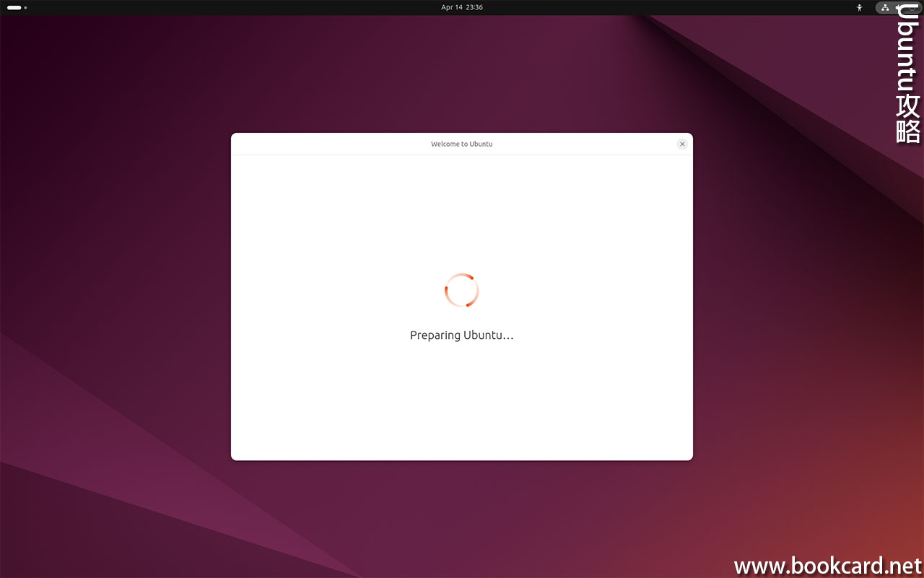Click the www.bookcard.net watermark text
924x578 pixels.
click(x=828, y=566)
